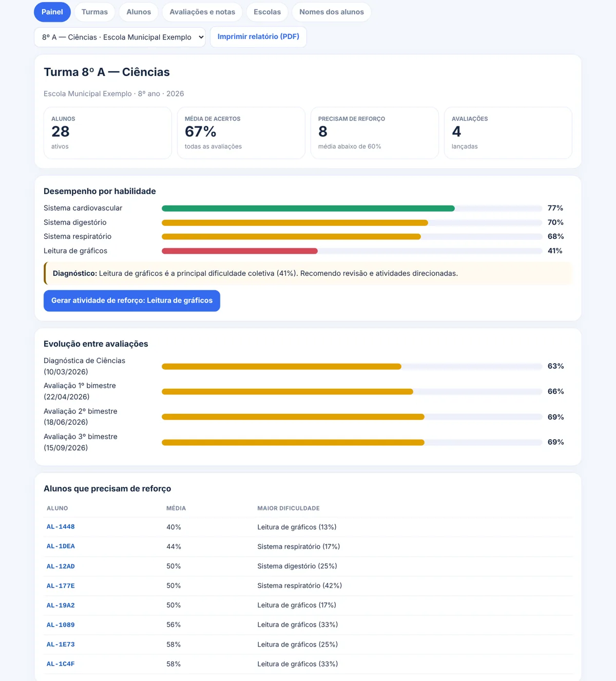The height and width of the screenshot is (681, 616).
Task: Open student AL-19A2 link
Action: [61, 605]
